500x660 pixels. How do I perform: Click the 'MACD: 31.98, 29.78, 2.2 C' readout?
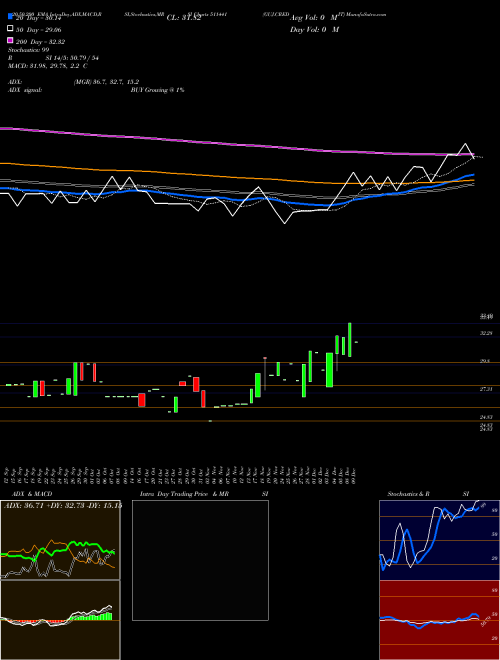coord(48,66)
